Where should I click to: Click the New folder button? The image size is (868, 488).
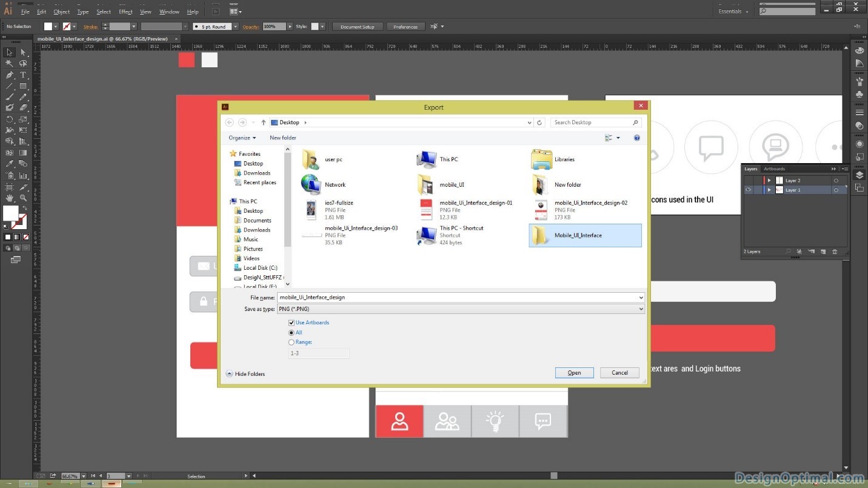pyautogui.click(x=283, y=138)
